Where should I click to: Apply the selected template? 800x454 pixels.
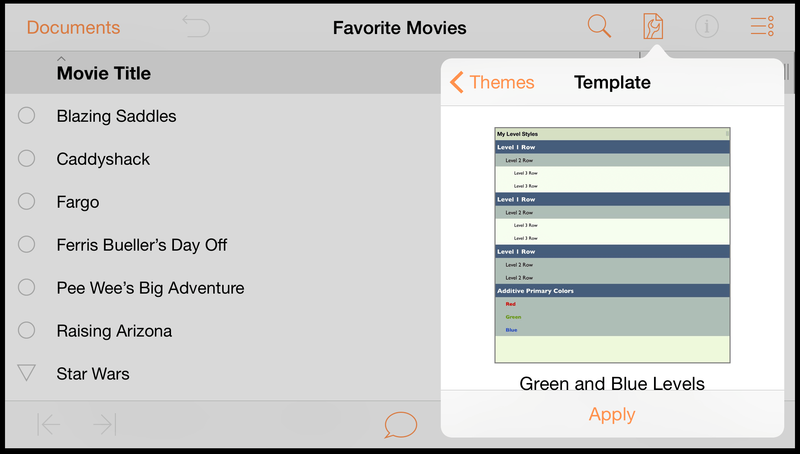pyautogui.click(x=612, y=414)
